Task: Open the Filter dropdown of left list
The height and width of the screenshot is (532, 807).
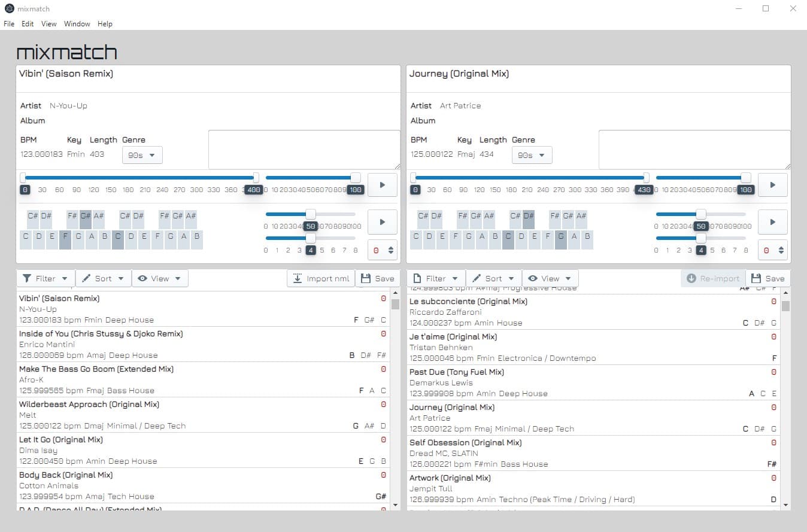Action: [45, 278]
